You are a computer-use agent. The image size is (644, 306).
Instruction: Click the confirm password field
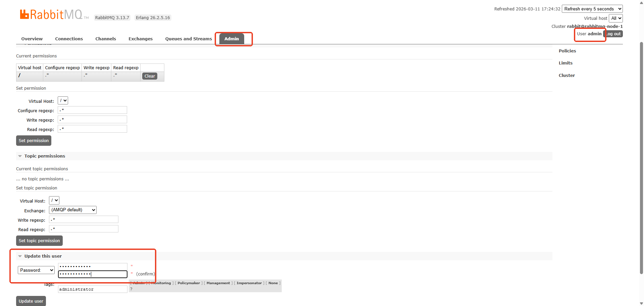point(93,274)
